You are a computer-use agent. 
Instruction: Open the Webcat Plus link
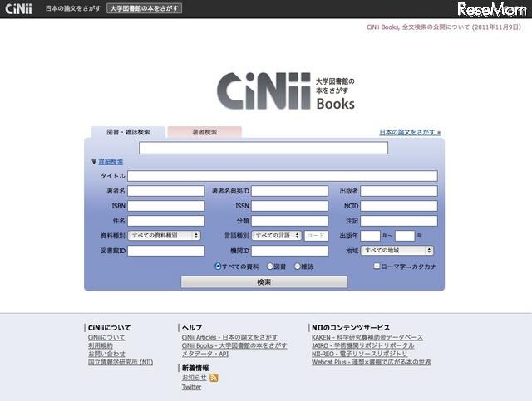point(372,362)
